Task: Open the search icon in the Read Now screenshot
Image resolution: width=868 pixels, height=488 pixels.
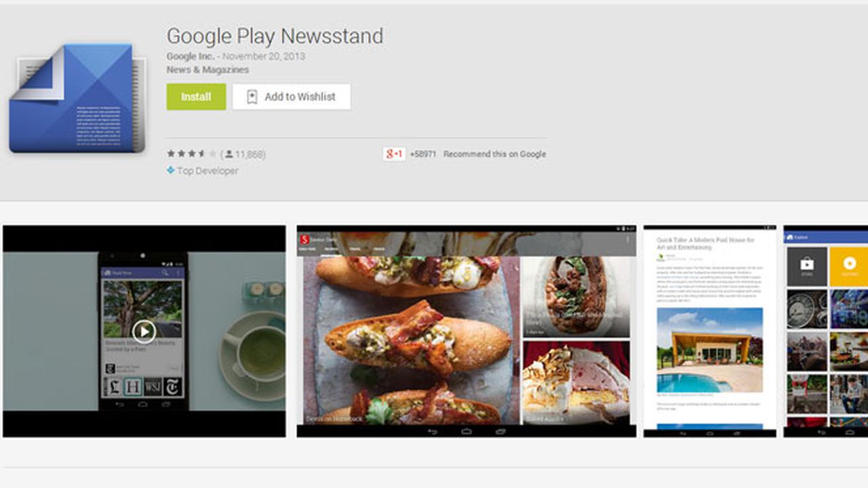Action: [165, 273]
